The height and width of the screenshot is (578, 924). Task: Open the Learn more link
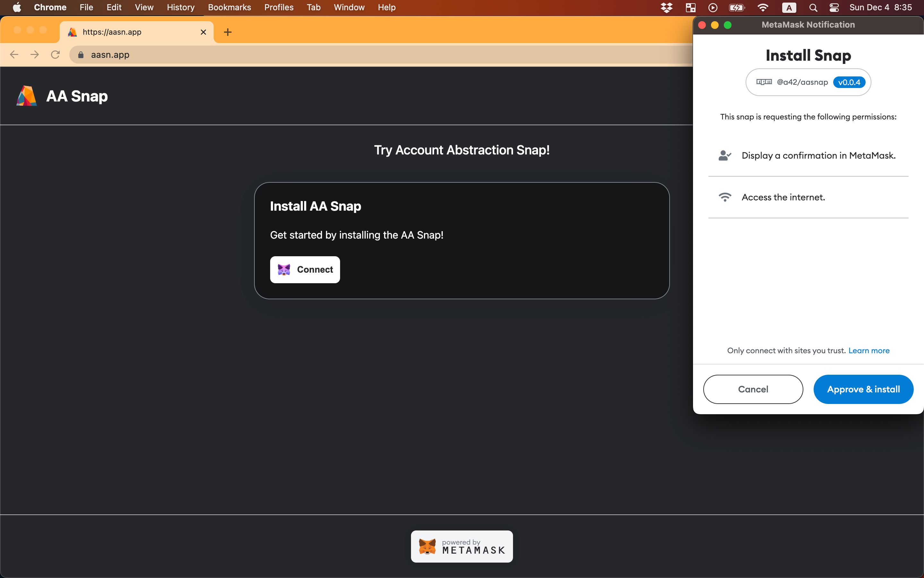(x=868, y=351)
